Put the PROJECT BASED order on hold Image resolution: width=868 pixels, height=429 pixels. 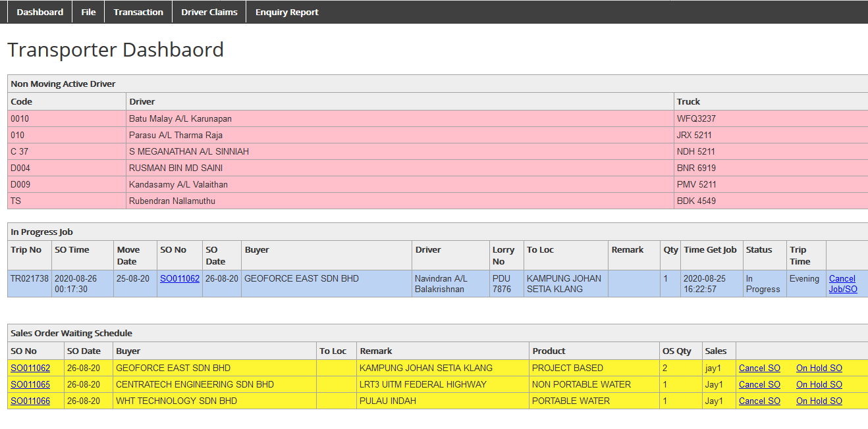(819, 368)
